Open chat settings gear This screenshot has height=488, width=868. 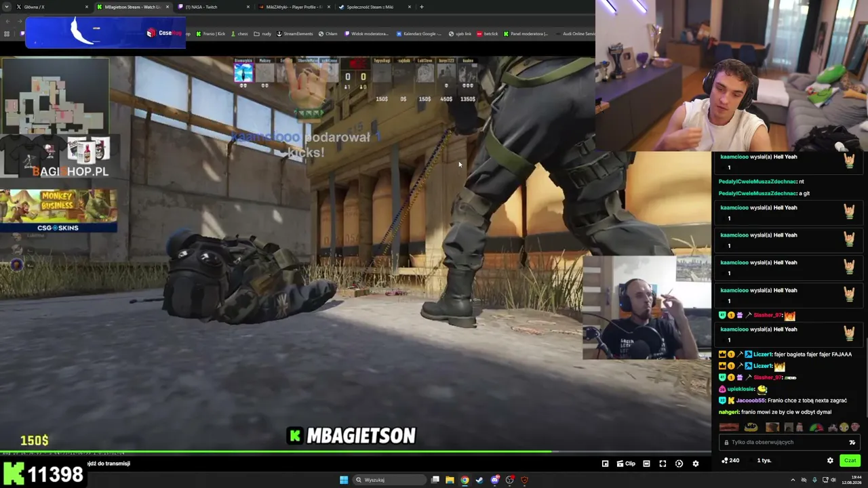click(830, 461)
